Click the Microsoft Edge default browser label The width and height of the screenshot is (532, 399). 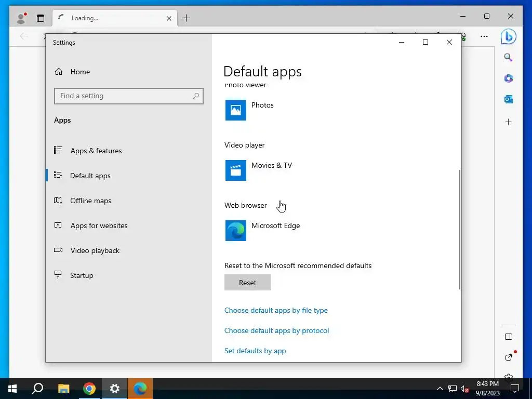point(275,225)
